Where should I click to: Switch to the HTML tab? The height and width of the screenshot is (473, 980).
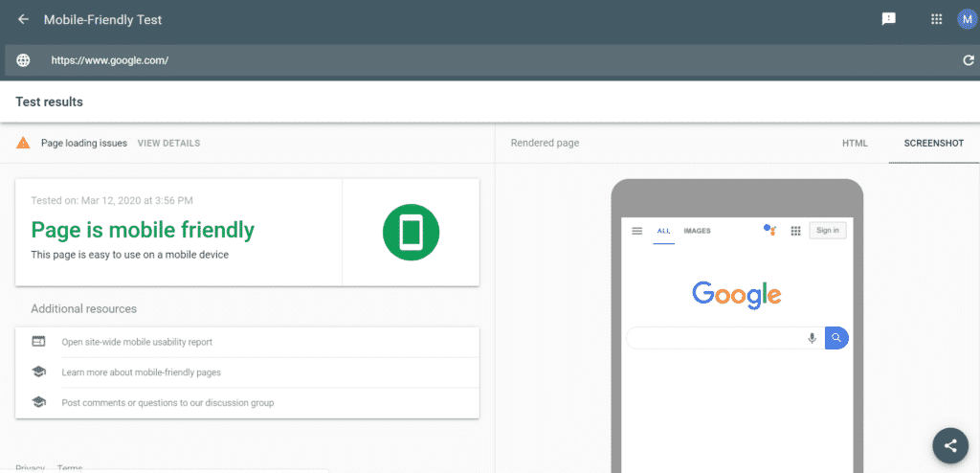(855, 144)
